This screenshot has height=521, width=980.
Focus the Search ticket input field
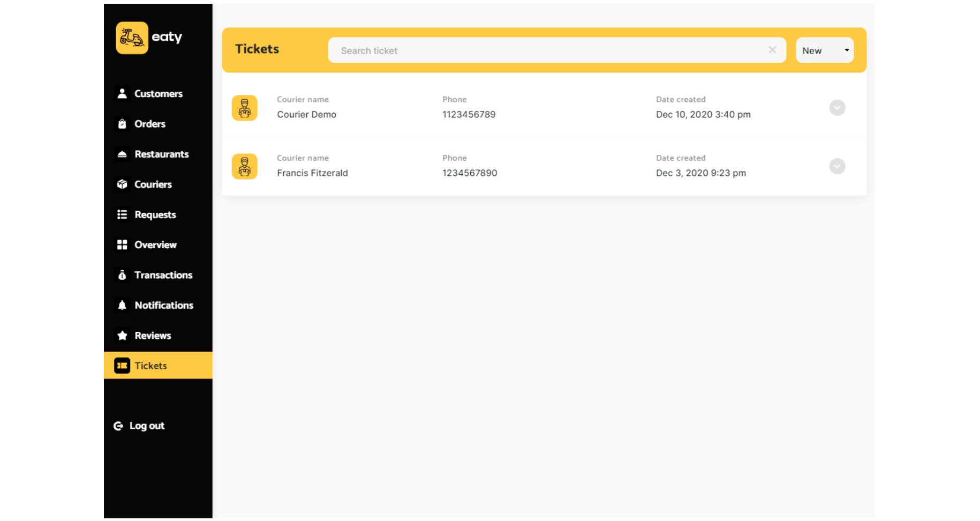pos(557,50)
